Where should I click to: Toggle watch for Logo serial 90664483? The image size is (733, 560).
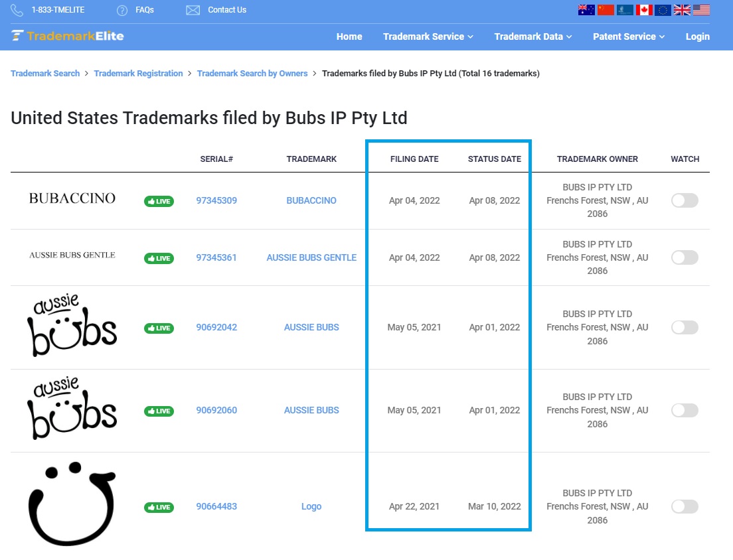point(685,506)
